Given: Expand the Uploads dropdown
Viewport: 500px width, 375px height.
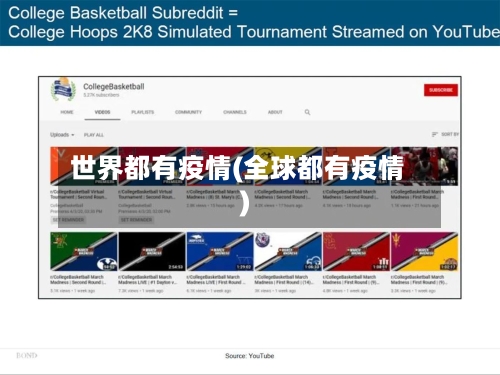Looking at the screenshot, I should 62,135.
